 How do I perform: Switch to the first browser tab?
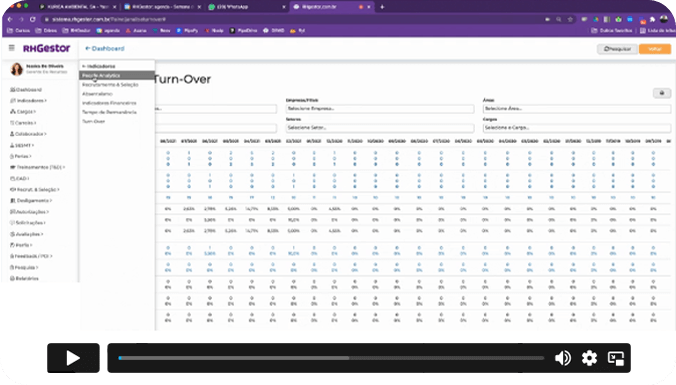tap(78, 7)
